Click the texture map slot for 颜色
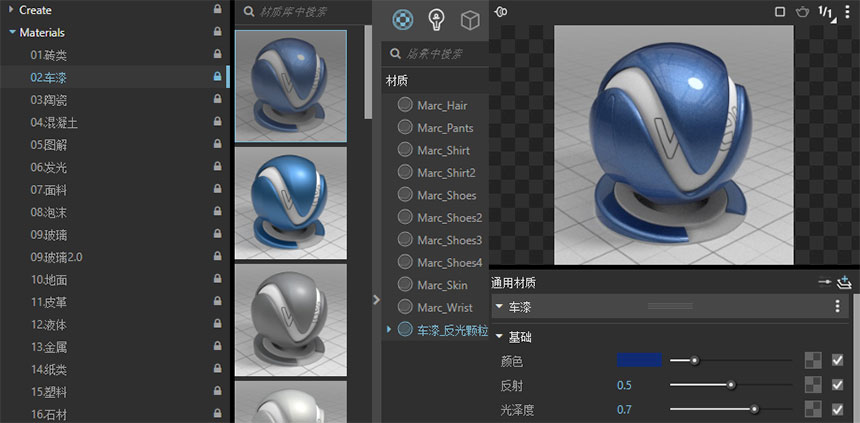Image resolution: width=860 pixels, height=423 pixels. coord(813,360)
